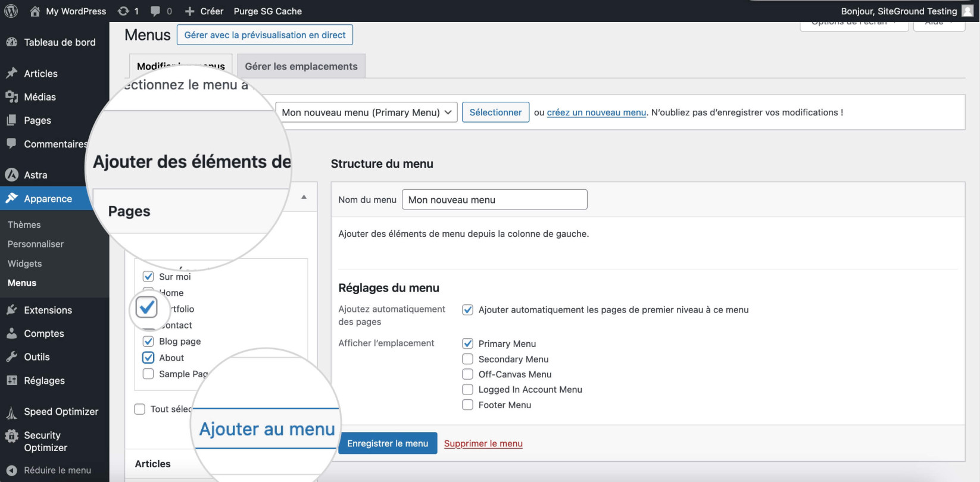Expand the Articles accordion section
Image resolution: width=980 pixels, height=482 pixels.
pyautogui.click(x=153, y=464)
